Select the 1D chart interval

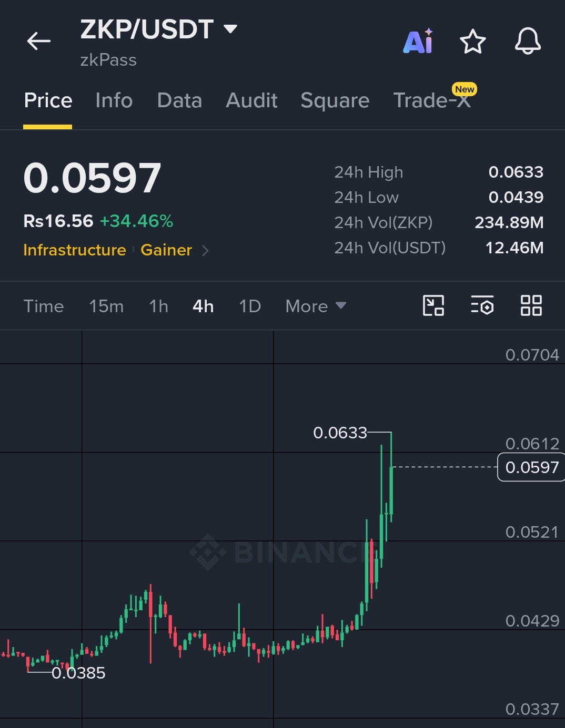point(250,306)
